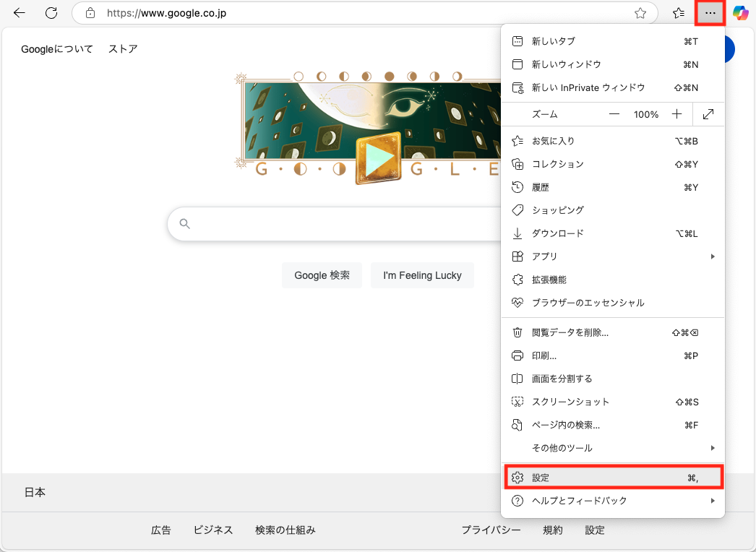The height and width of the screenshot is (552, 756).
Task: Click the search magnifier icon in search box
Action: (184, 224)
